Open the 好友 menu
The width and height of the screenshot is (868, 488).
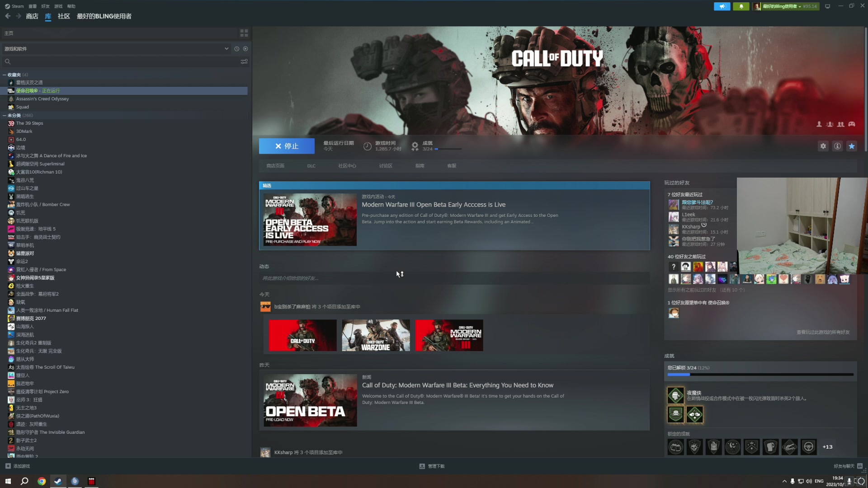pos(45,6)
